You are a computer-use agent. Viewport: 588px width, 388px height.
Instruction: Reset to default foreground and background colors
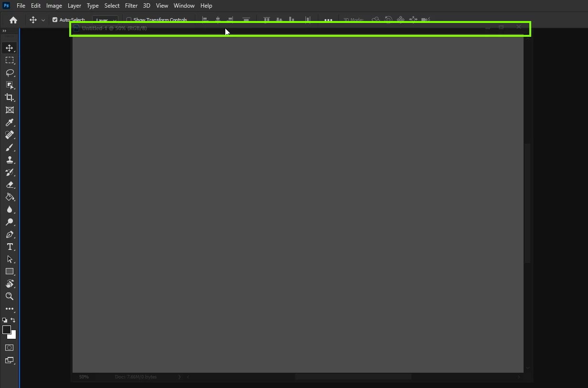coord(5,320)
